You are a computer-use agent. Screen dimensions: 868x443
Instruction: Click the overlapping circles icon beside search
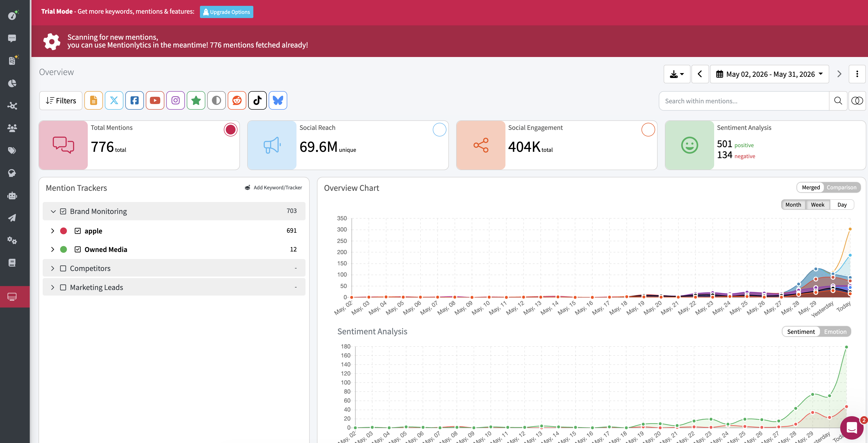pyautogui.click(x=857, y=101)
